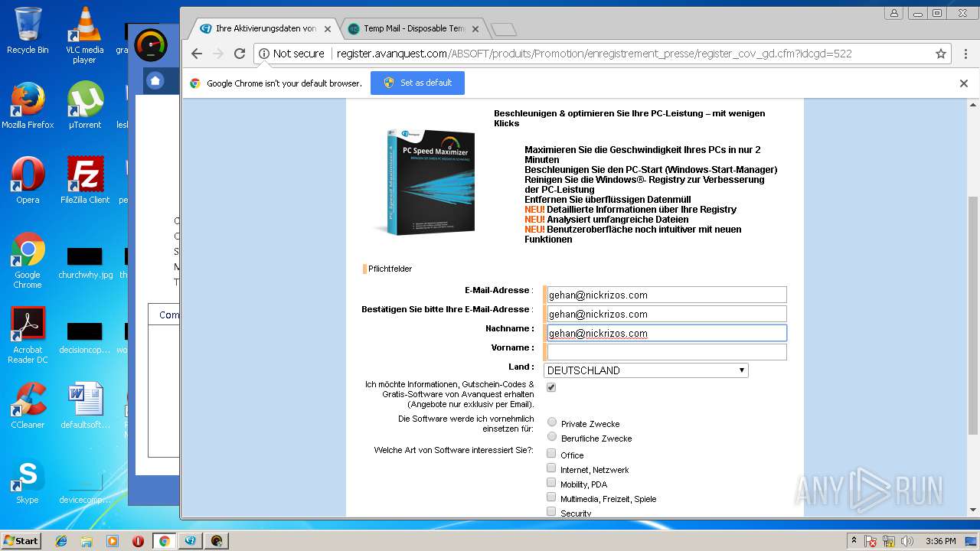Click the confirm e-mail address field
This screenshot has height=551, width=980.
(665, 314)
